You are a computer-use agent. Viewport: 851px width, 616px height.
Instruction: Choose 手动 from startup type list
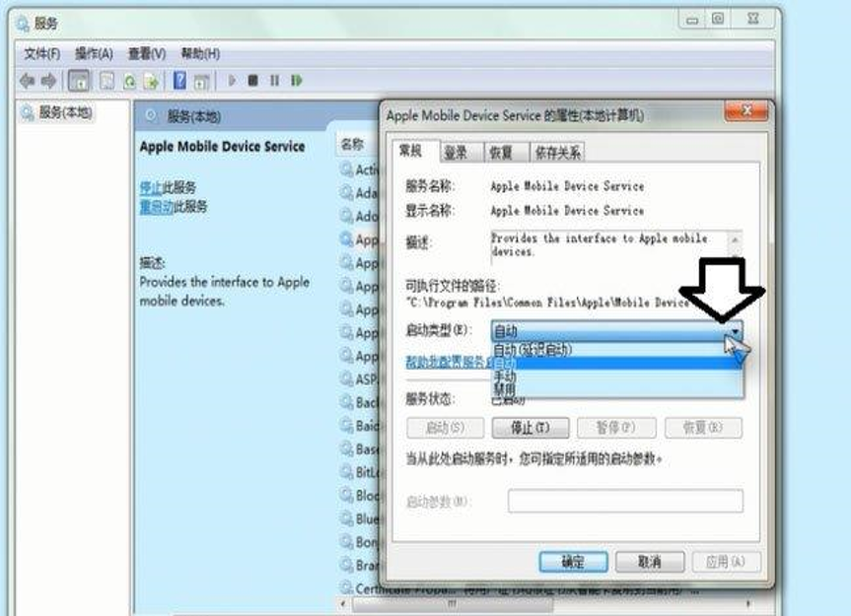coord(617,376)
